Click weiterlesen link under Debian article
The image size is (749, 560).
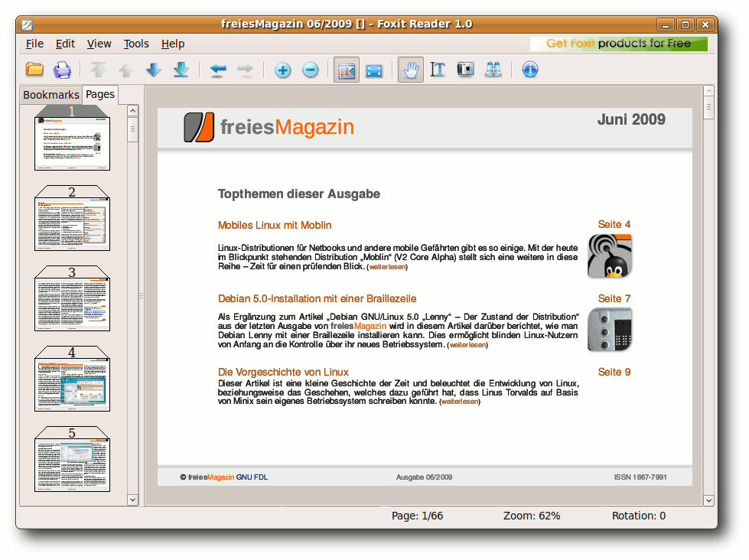(467, 345)
